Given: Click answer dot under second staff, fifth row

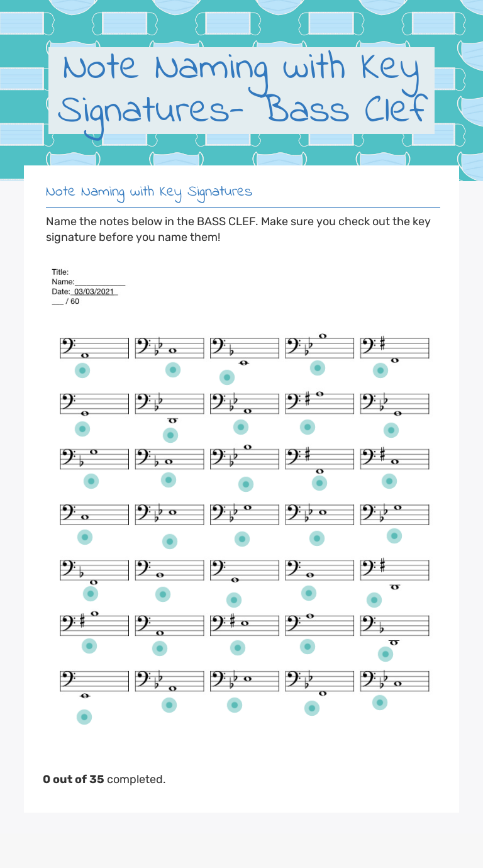Looking at the screenshot, I should (163, 594).
